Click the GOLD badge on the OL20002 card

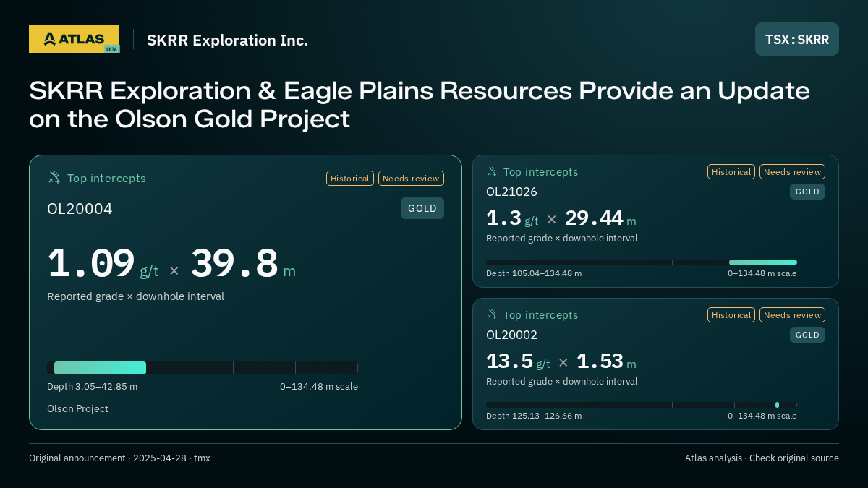[x=807, y=335]
